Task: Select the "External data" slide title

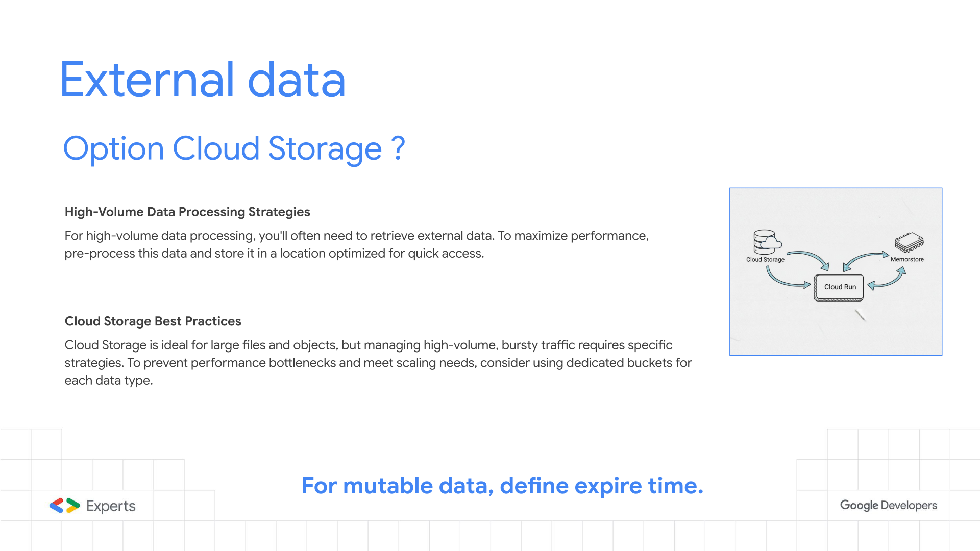Action: tap(203, 80)
